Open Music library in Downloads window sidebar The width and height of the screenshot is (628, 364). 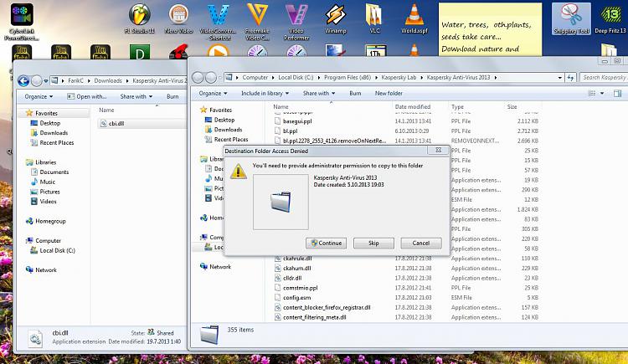47,182
